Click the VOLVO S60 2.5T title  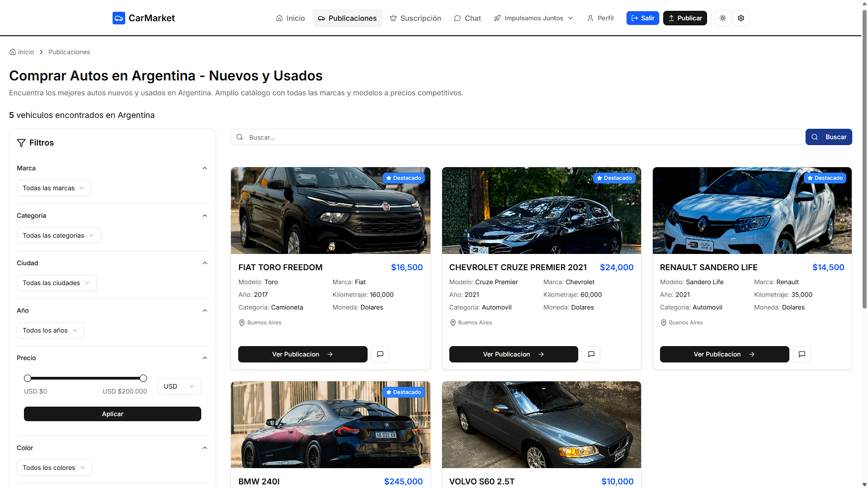[x=482, y=482]
